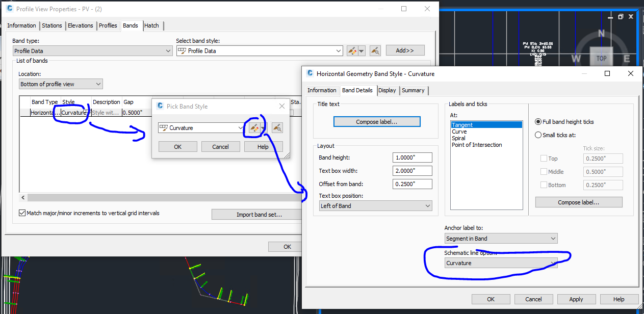Switch to the Hatch tab
Image resolution: width=644 pixels, height=314 pixels.
pyautogui.click(x=150, y=25)
